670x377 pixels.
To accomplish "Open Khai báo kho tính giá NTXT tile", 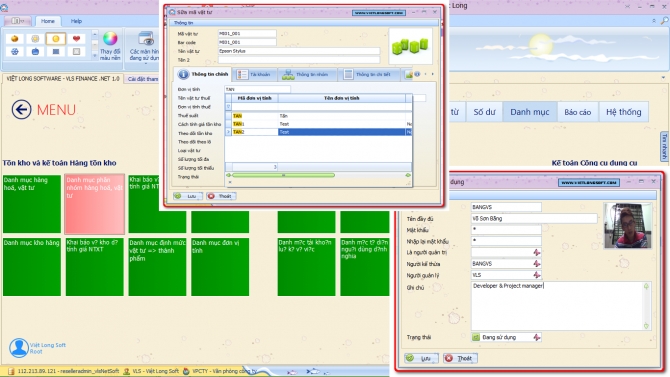I will pyautogui.click(x=94, y=267).
